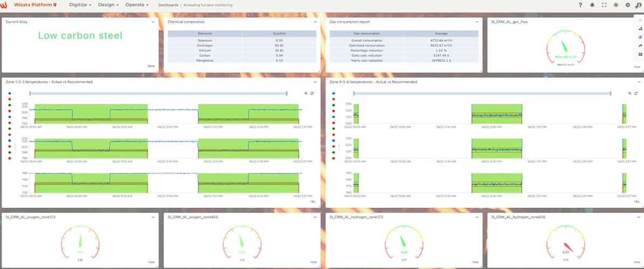Select the Manganese row
The width and height of the screenshot is (644, 269).
[242, 60]
